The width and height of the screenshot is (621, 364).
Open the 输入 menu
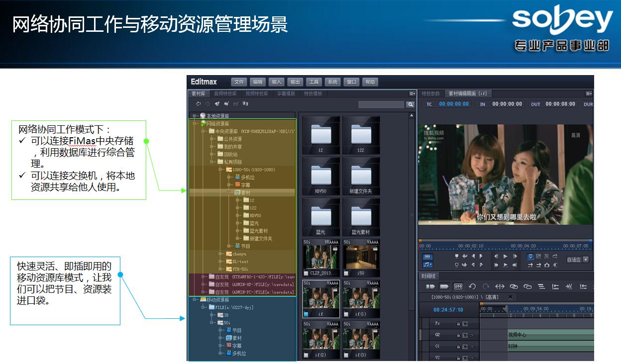pos(277,82)
